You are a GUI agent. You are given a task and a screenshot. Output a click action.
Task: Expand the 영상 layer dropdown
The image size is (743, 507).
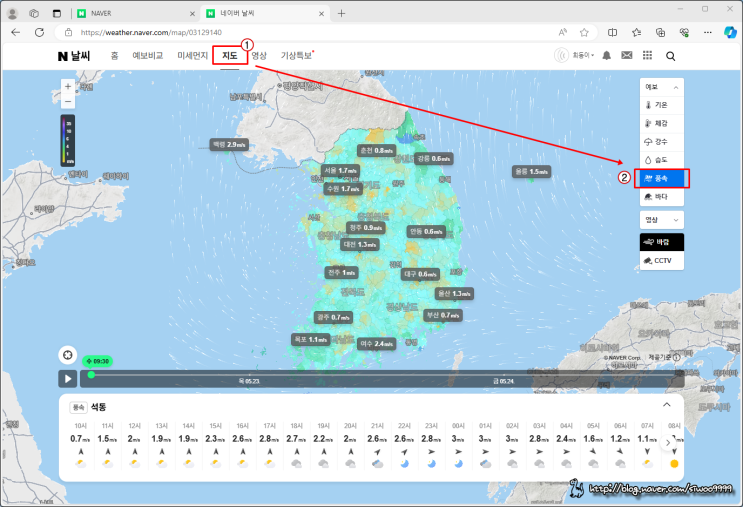click(x=661, y=220)
